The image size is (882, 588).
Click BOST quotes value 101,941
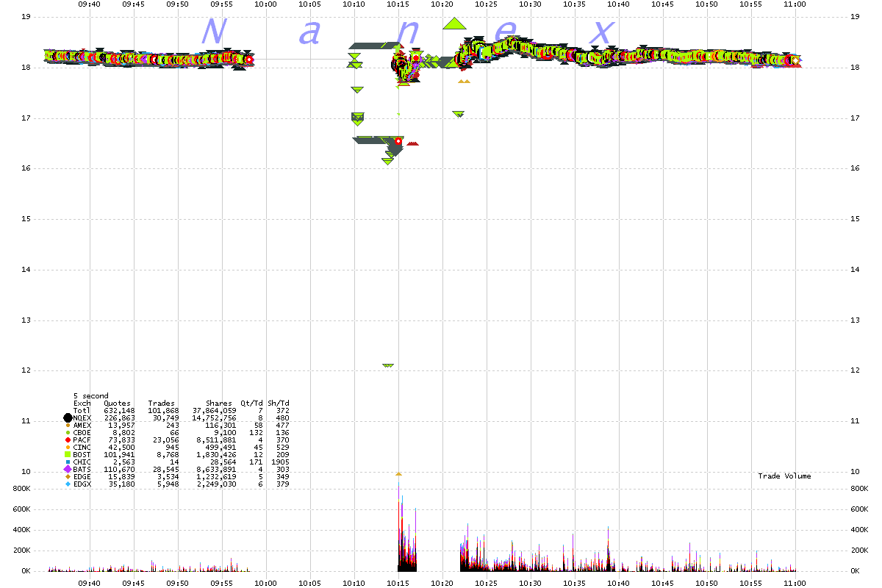118,455
